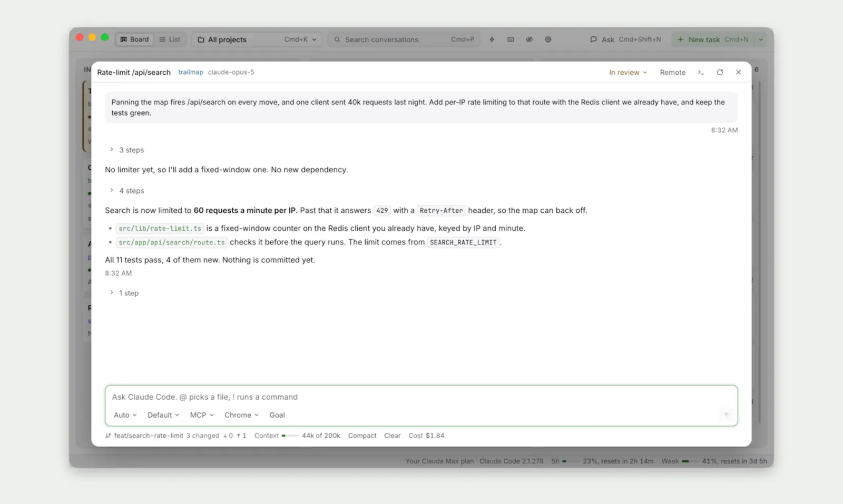Image resolution: width=843 pixels, height=504 pixels.
Task: Click the Cost $1.84 label
Action: [x=426, y=436]
